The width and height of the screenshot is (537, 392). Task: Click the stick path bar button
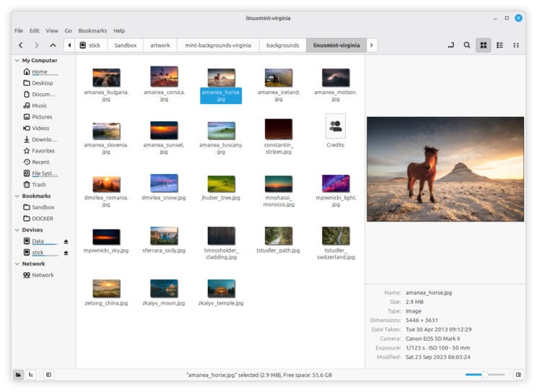91,45
